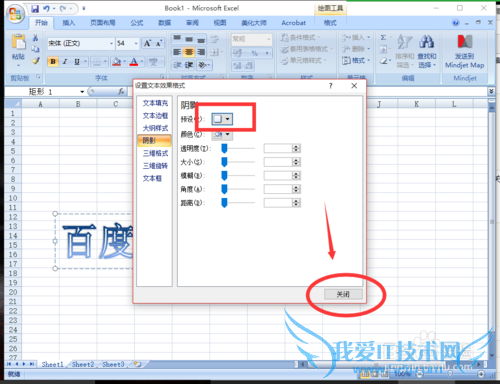The image size is (500, 384).
Task: Select Text Box in dialog sidebar
Action: coord(152,178)
